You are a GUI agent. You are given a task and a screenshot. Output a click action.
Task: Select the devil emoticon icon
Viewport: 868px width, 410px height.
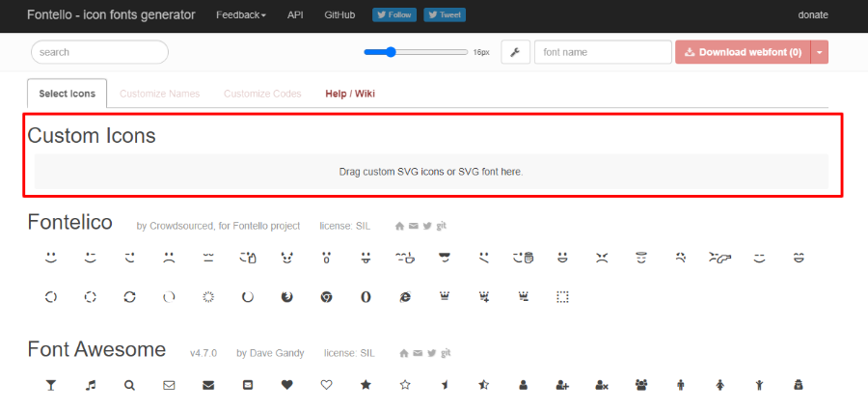(286, 257)
